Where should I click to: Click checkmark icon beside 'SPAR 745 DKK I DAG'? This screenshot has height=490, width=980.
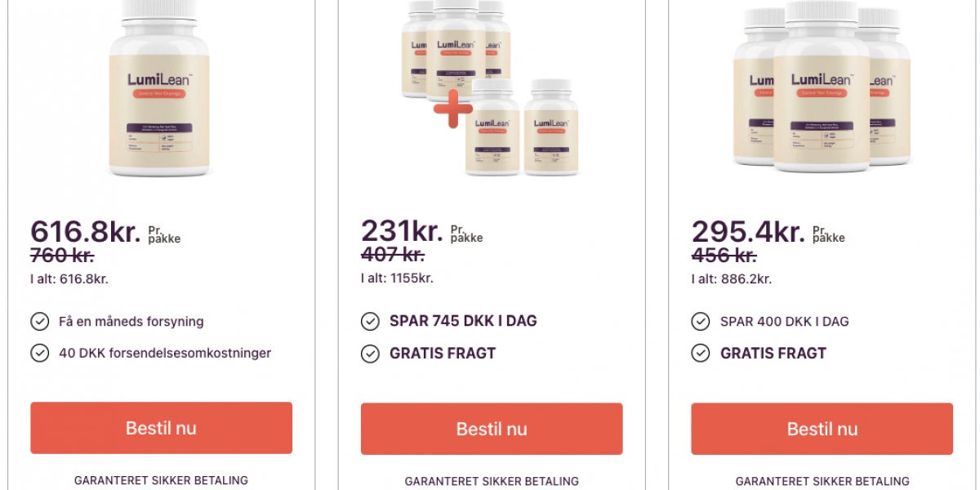point(370,321)
